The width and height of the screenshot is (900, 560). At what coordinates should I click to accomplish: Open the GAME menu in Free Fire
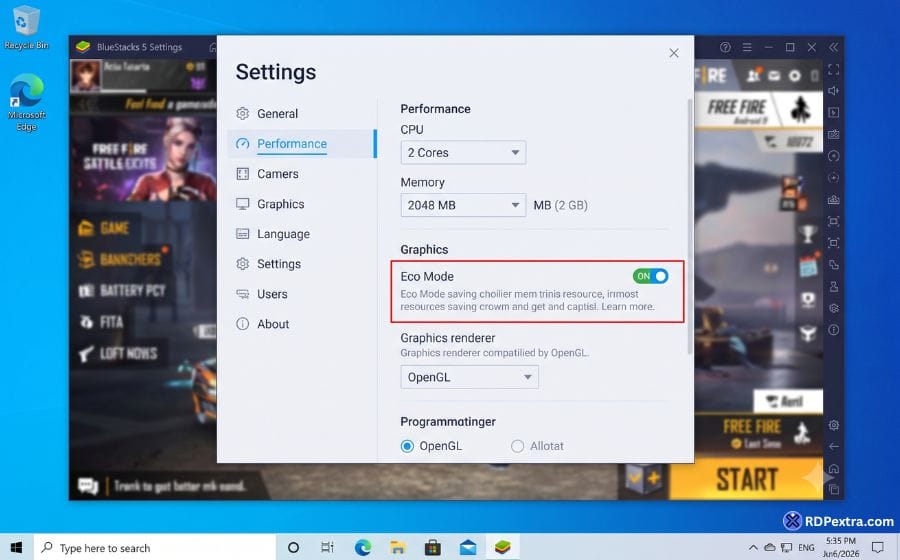(104, 228)
